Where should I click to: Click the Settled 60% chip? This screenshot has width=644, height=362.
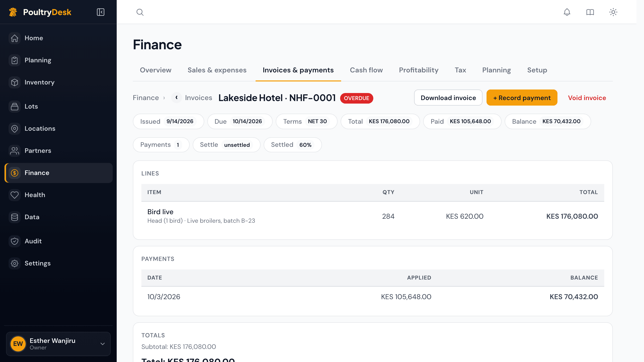[x=293, y=145]
